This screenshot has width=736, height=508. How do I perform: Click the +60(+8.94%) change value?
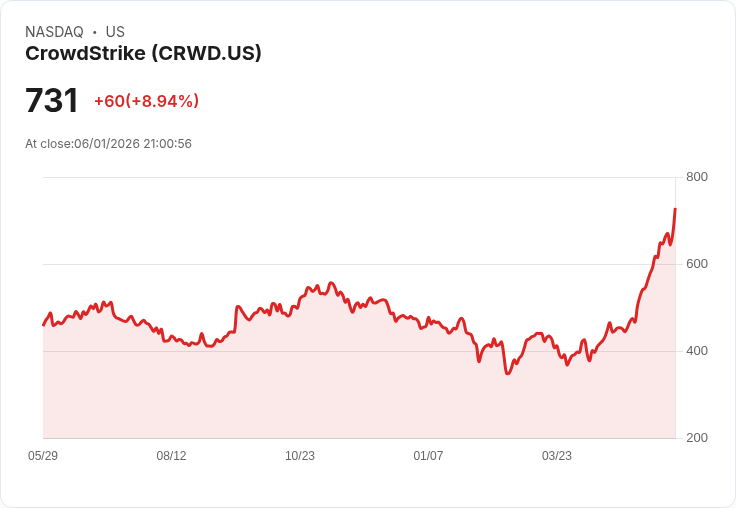[x=146, y=101]
